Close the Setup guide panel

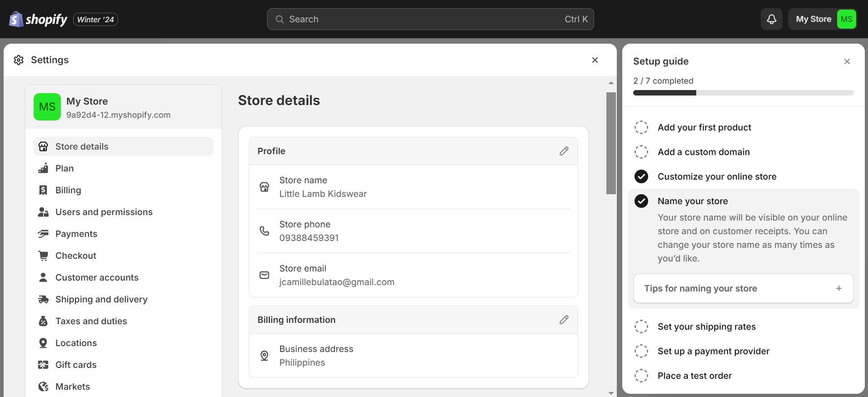[847, 61]
